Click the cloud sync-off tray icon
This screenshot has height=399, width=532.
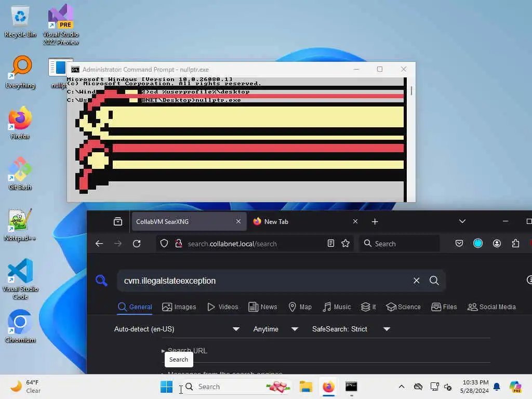click(x=418, y=387)
